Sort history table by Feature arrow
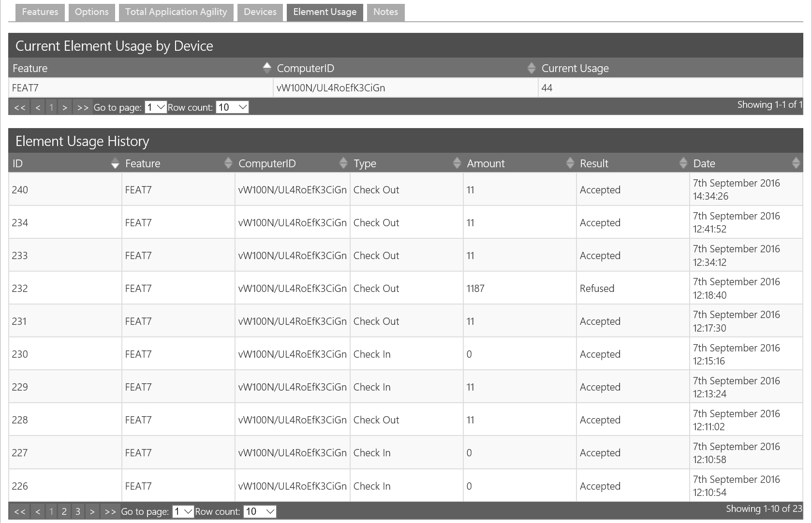 click(x=228, y=163)
